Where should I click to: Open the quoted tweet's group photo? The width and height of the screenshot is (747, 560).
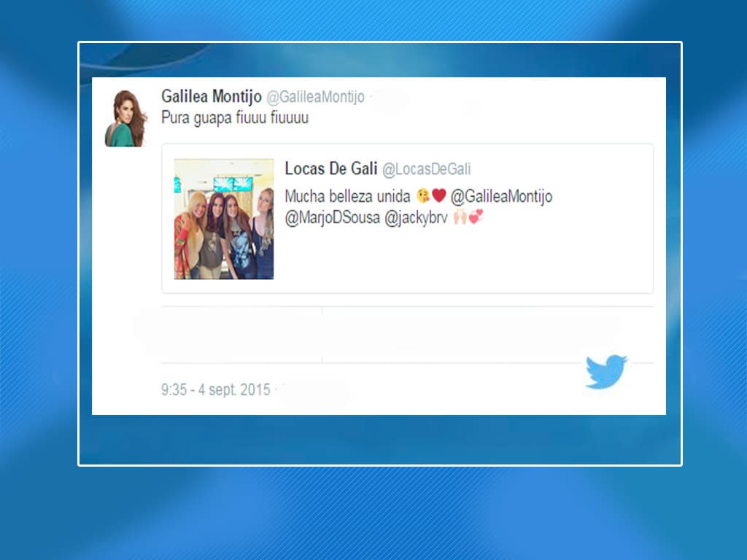click(224, 219)
